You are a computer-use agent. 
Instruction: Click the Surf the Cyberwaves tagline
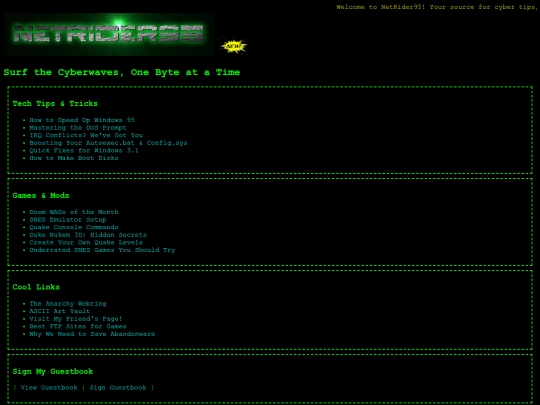[122, 72]
